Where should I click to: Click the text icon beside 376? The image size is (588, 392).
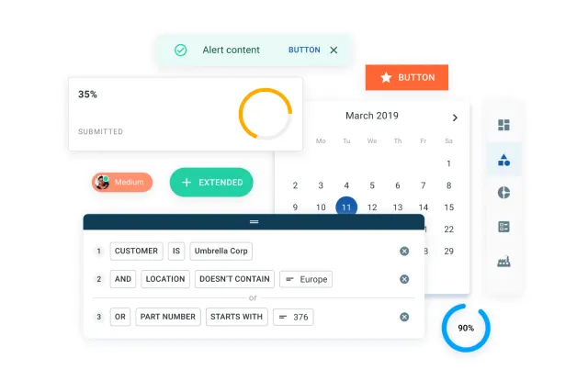(x=283, y=317)
